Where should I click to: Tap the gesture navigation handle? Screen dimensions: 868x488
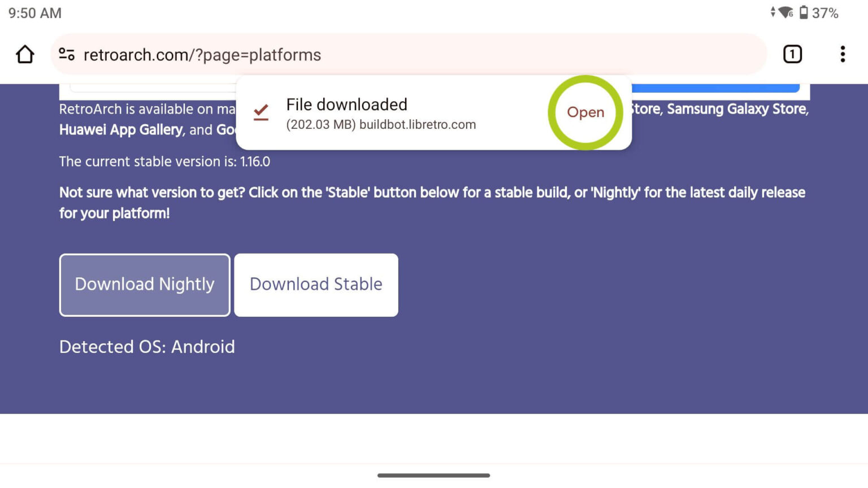point(433,476)
